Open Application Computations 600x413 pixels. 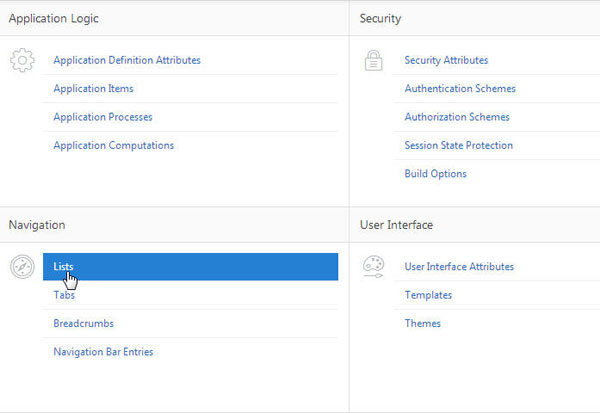coord(114,145)
